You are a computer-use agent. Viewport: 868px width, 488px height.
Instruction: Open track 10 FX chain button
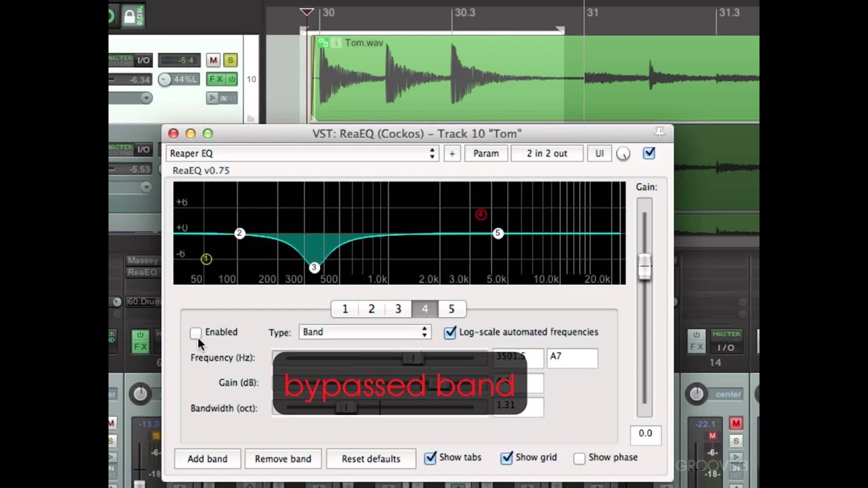[216, 79]
